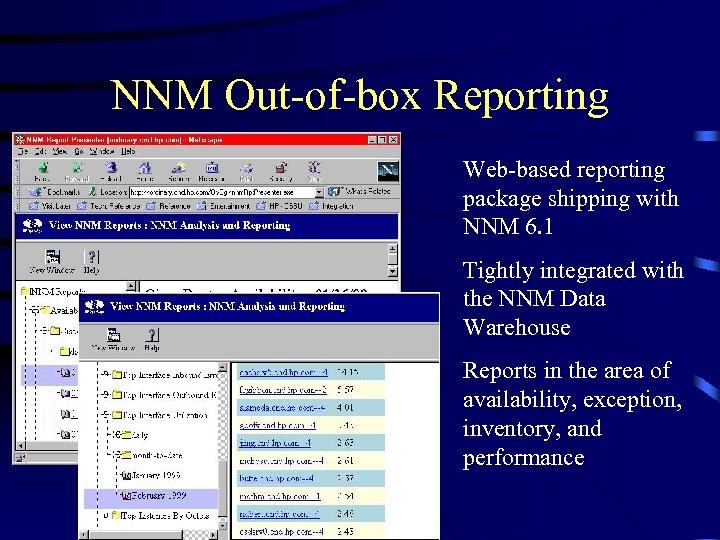The width and height of the screenshot is (720, 540).
Task: Click the Reload toolbar icon
Action: [x=111, y=168]
